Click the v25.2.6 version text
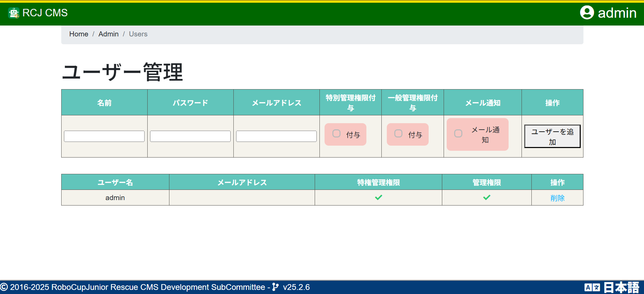This screenshot has height=294, width=644. (296, 287)
